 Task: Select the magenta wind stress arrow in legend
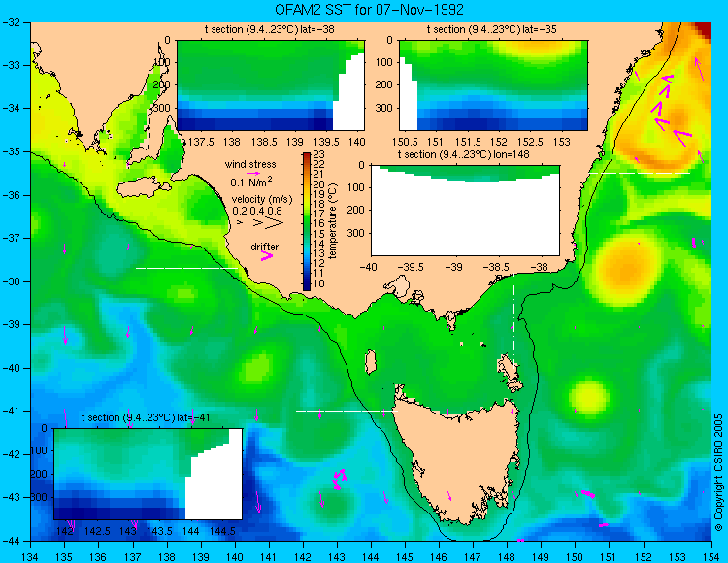[x=252, y=173]
